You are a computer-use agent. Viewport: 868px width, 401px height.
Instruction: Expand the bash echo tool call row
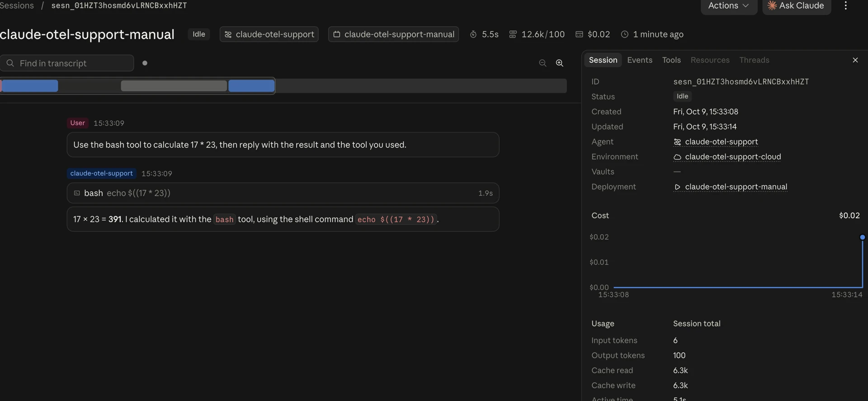(283, 193)
